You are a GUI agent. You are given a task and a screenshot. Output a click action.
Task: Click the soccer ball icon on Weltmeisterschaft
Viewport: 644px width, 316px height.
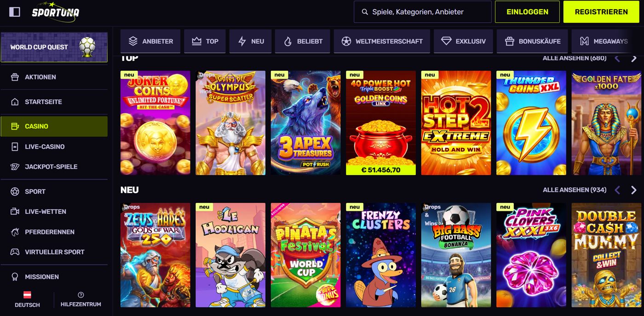click(346, 41)
